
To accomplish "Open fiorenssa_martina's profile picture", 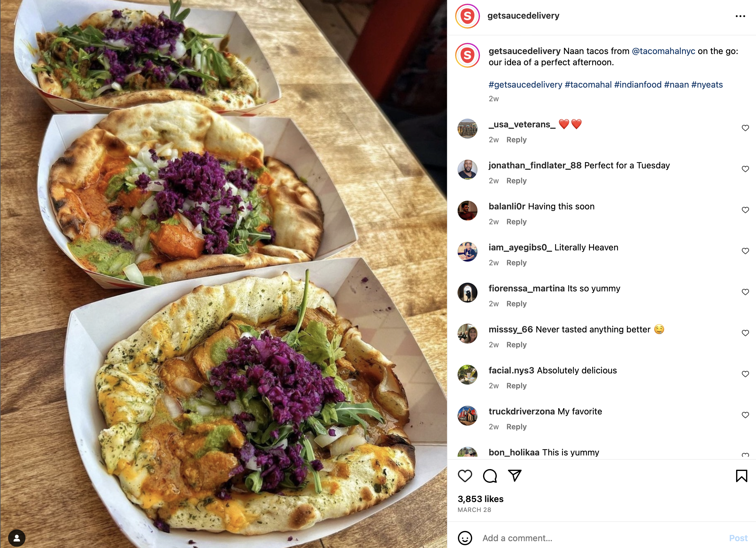I will (467, 293).
